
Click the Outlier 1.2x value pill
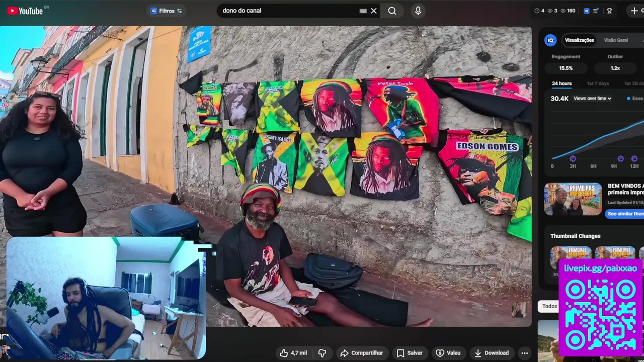click(x=615, y=68)
